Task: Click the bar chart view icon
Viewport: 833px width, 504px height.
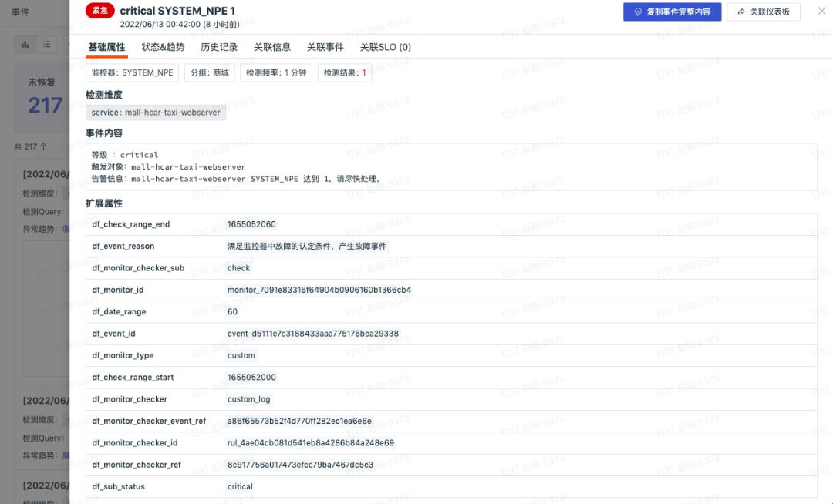Action: pyautogui.click(x=25, y=45)
